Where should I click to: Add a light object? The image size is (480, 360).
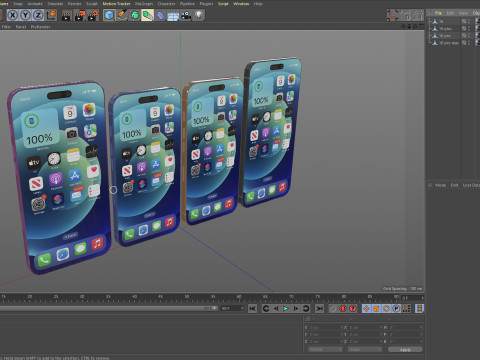click(199, 15)
